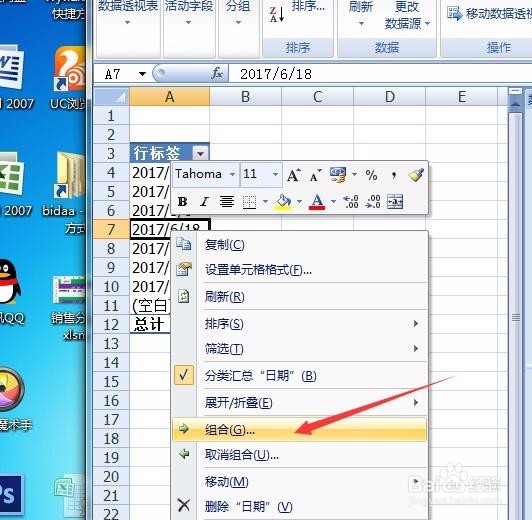Choose 设置单元格格式(F)... menu item
The height and width of the screenshot is (520, 532).
299,270
